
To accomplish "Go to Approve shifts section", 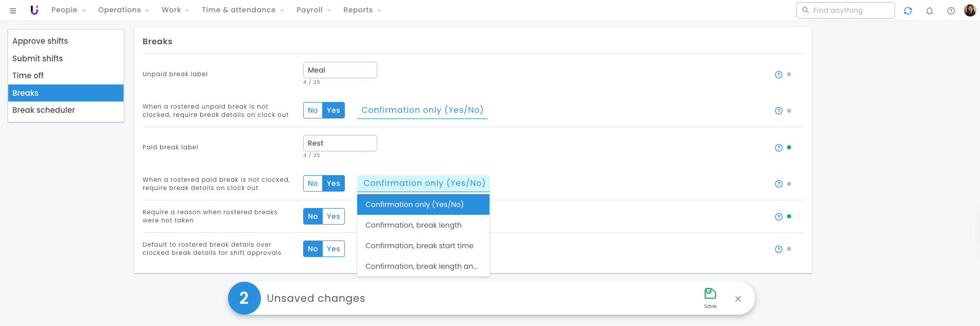I will point(40,41).
